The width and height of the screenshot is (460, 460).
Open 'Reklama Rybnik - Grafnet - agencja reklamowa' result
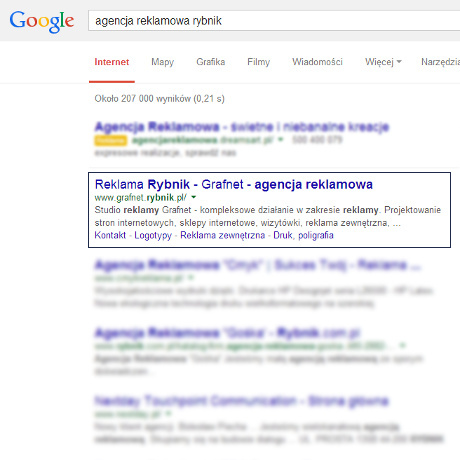click(234, 184)
